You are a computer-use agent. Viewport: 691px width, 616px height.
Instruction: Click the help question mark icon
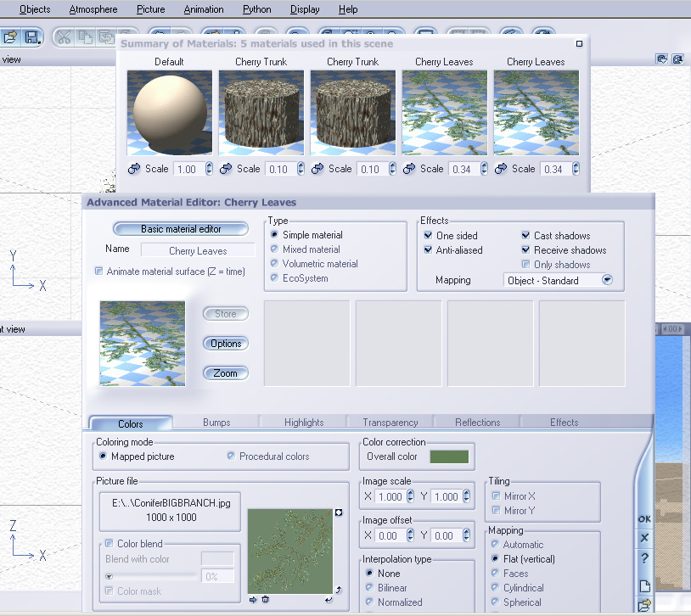pyautogui.click(x=644, y=558)
